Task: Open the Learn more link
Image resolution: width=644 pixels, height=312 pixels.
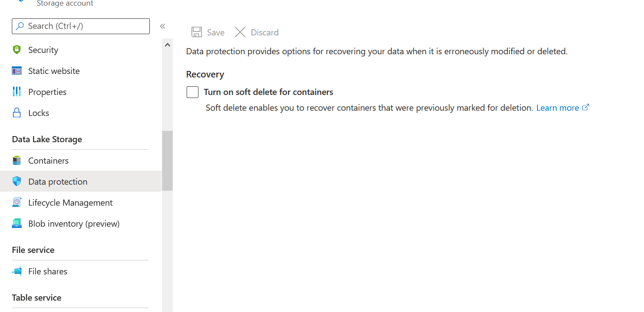Action: [x=558, y=107]
